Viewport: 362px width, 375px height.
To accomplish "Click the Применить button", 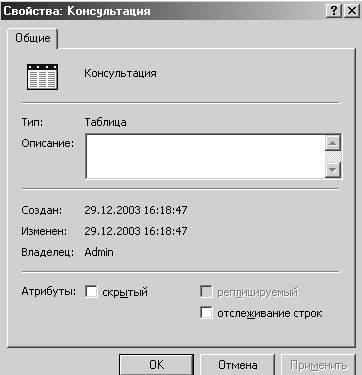I will [x=318, y=365].
